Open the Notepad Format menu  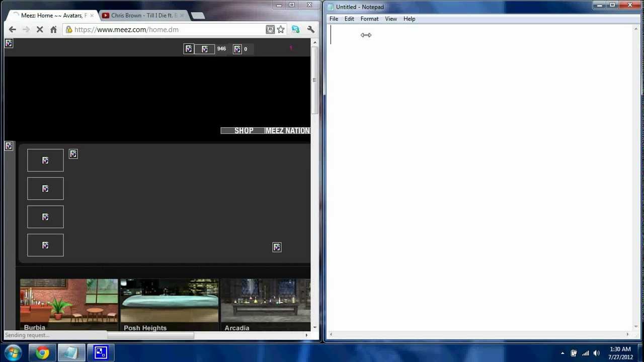369,19
